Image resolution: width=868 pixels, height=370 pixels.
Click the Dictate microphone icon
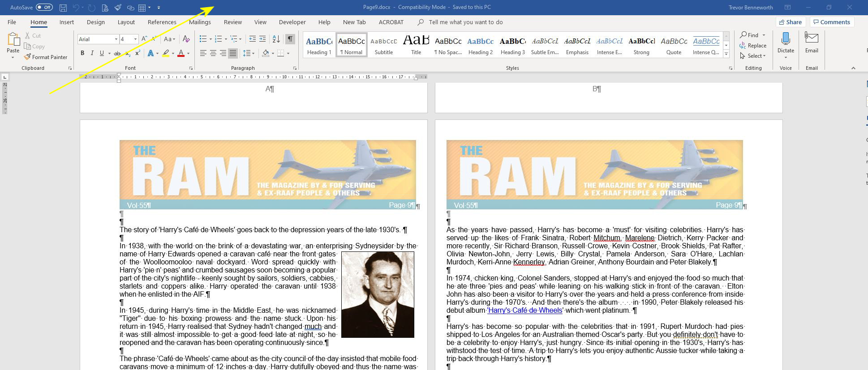[x=786, y=39]
